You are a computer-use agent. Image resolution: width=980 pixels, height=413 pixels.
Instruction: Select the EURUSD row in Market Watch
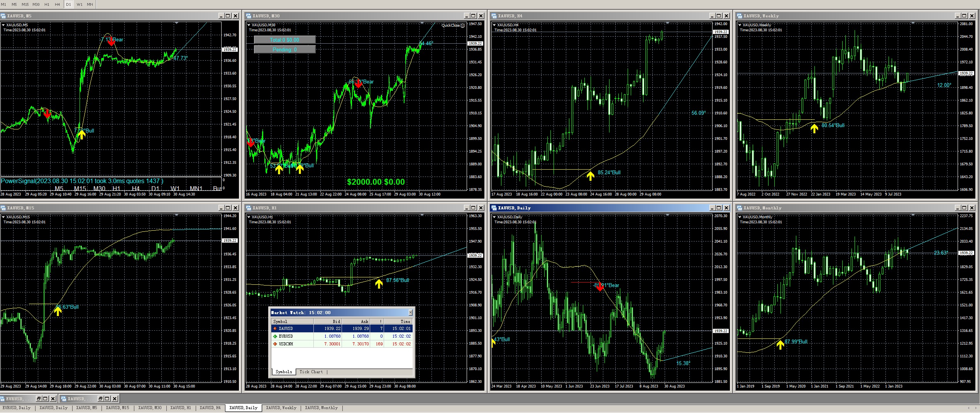point(342,336)
